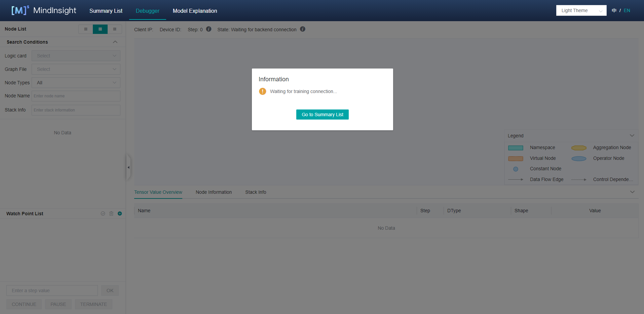Open the Node Types dropdown
The width and height of the screenshot is (644, 314).
click(x=76, y=83)
